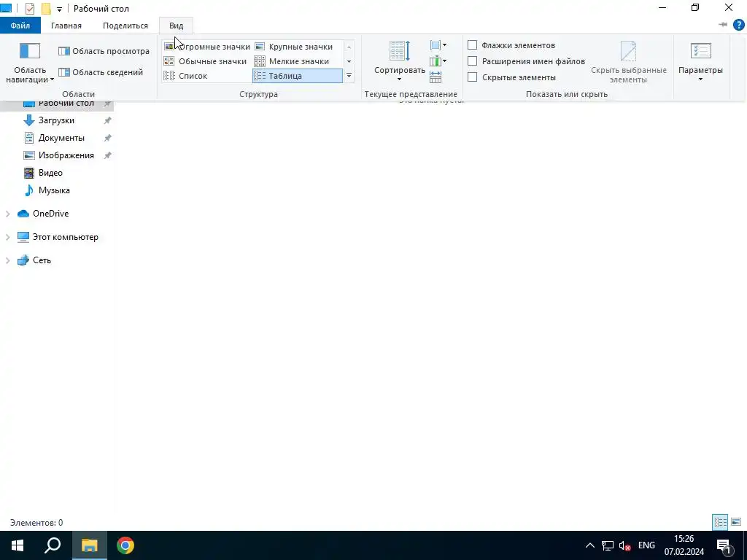
Task: Click Скрыть выбранные элементы button
Action: (628, 62)
